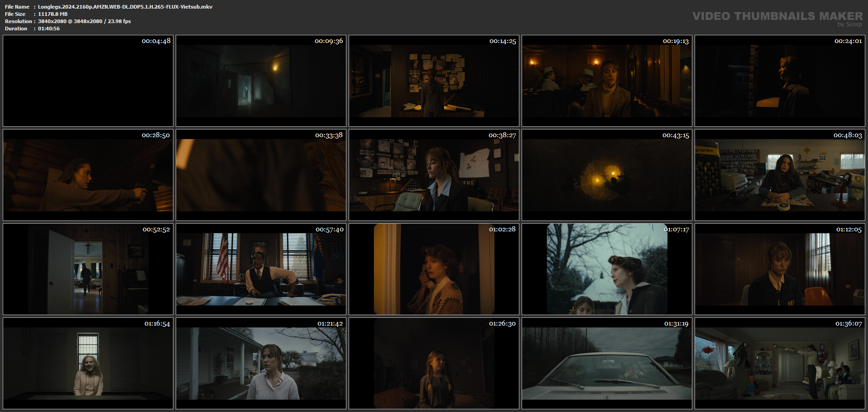Viewport: 868px width, 412px height.
Task: Click the interrogation room thumbnail at 01:16:54
Action: (88, 363)
